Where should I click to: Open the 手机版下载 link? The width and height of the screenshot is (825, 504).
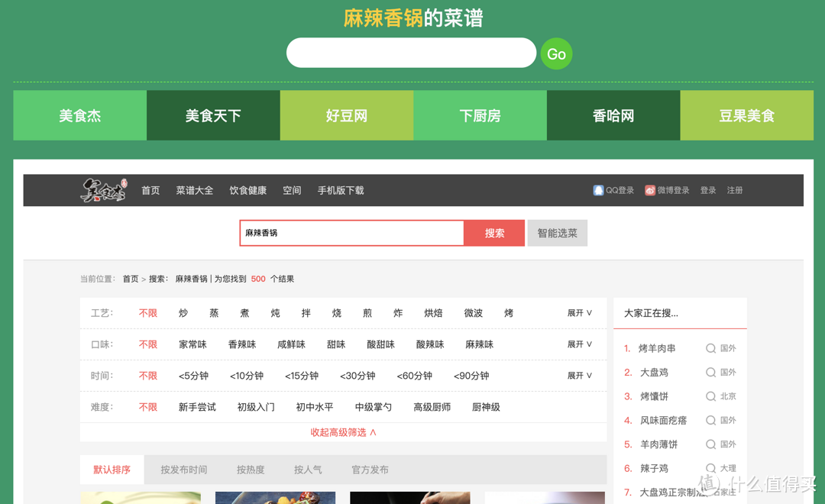tap(341, 190)
